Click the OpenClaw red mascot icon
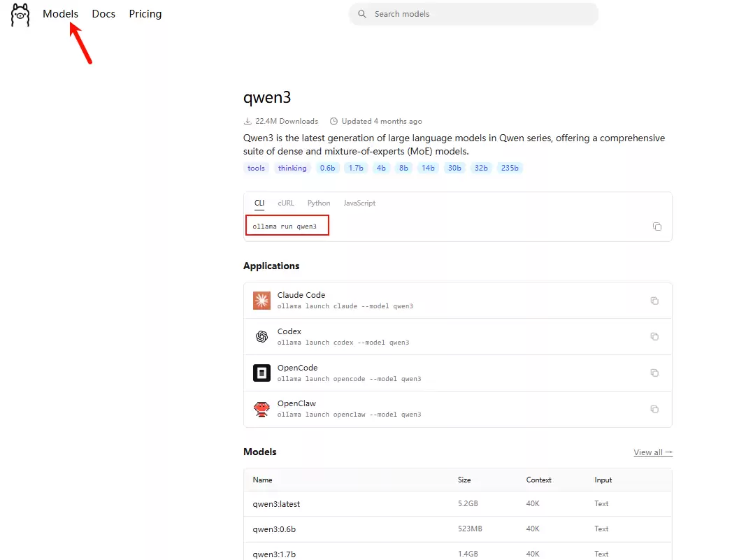746x560 pixels. click(261, 409)
